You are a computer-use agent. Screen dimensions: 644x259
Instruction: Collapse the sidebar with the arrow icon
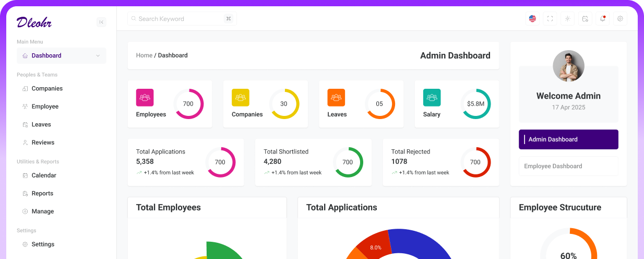coord(101,22)
